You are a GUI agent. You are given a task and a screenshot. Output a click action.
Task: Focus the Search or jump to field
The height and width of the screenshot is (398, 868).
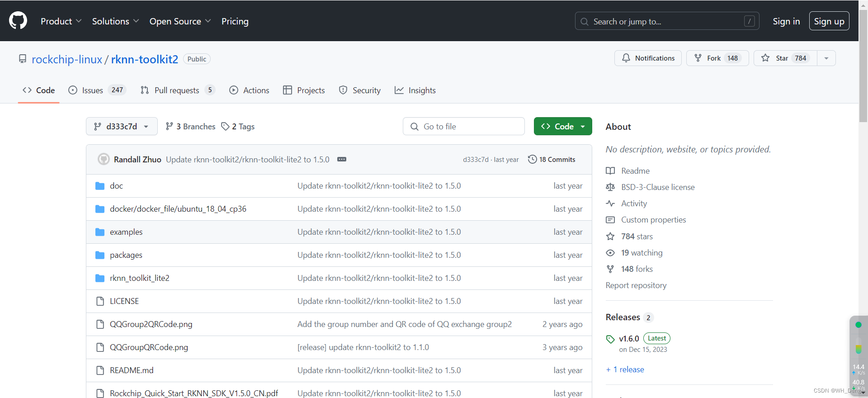667,21
